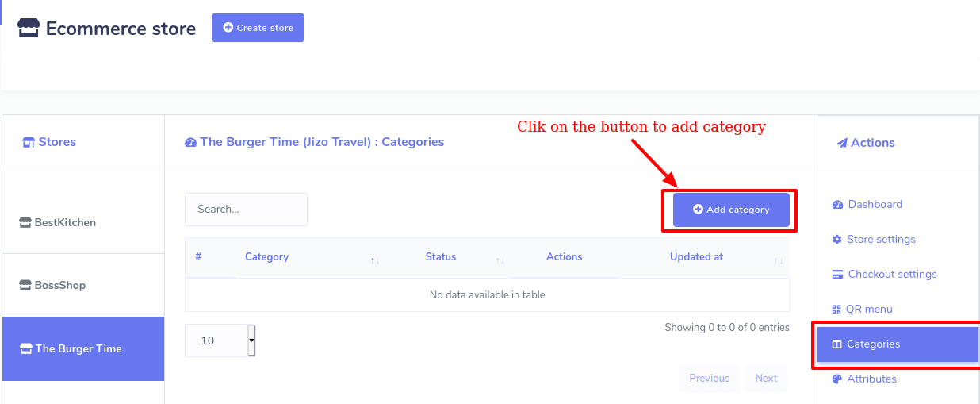The width and height of the screenshot is (980, 404).
Task: Open the entries-per-page dropdown showing 10
Action: pyautogui.click(x=220, y=341)
